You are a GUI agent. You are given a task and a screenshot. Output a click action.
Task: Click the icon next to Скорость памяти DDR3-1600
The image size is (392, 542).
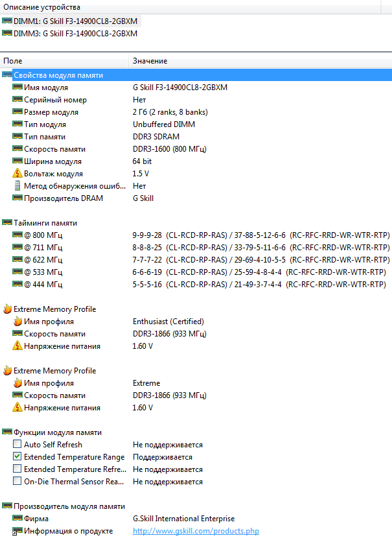17,148
